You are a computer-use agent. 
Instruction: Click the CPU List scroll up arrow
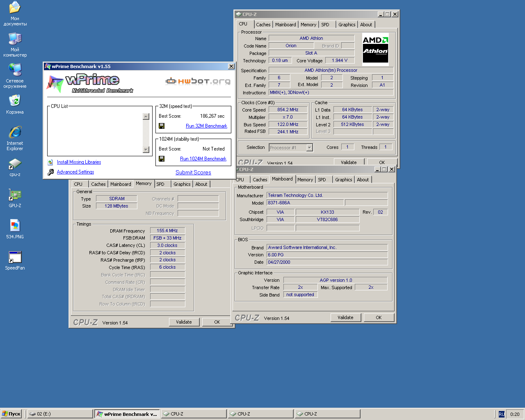146,116
